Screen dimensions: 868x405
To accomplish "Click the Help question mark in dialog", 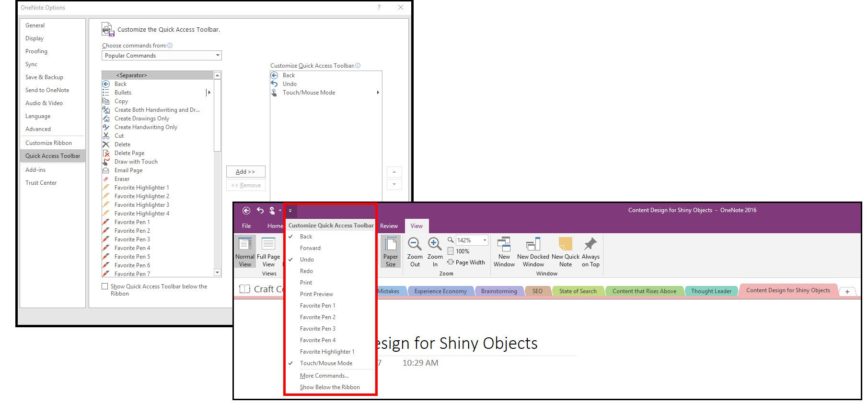I will click(x=379, y=7).
